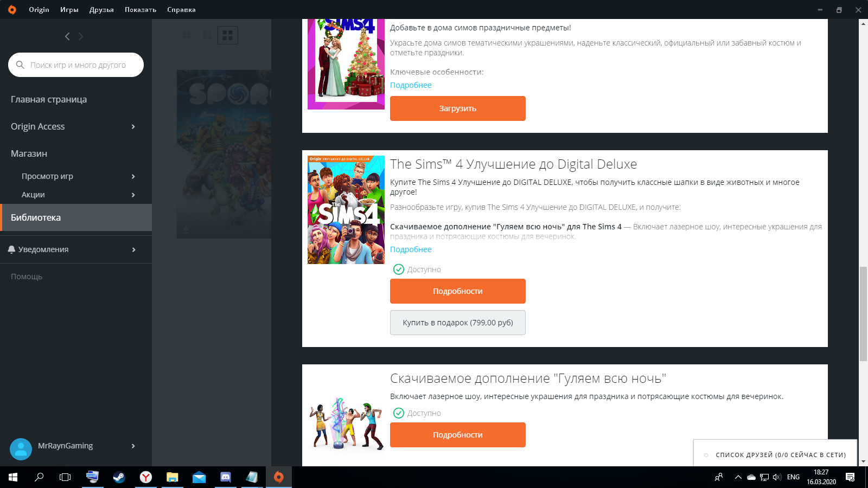The image size is (868, 488).
Task: Select the large grid view icon
Action: pyautogui.click(x=228, y=35)
